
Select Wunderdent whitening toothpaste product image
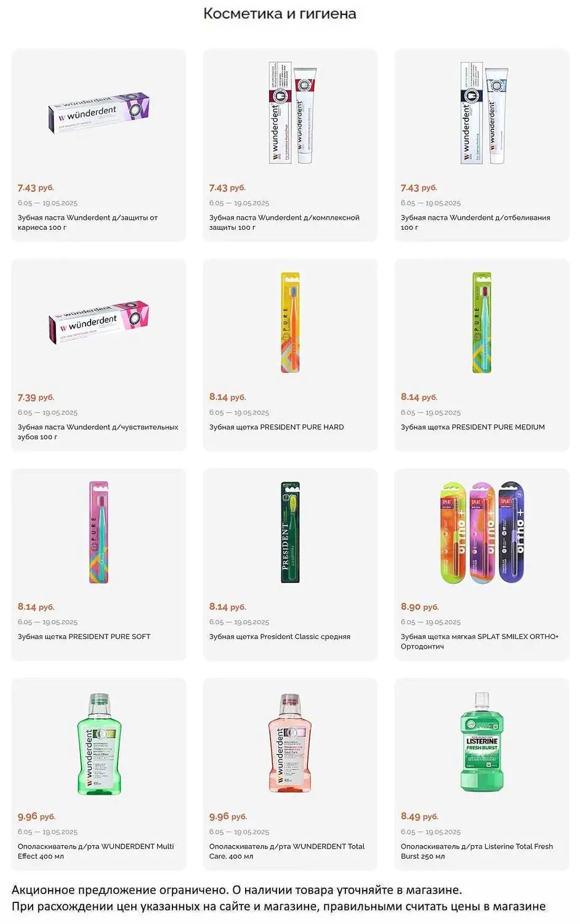(x=484, y=113)
